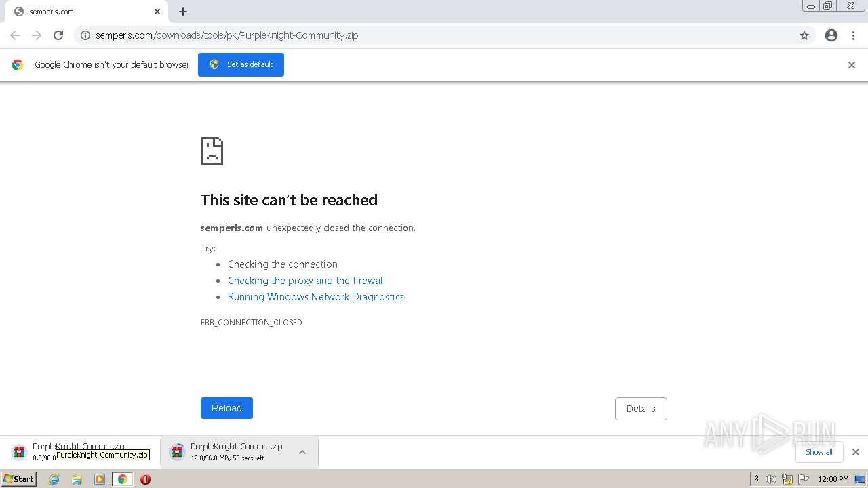Click 'This site can't be reached' heading
Screen dimensions: 868x488
289,200
